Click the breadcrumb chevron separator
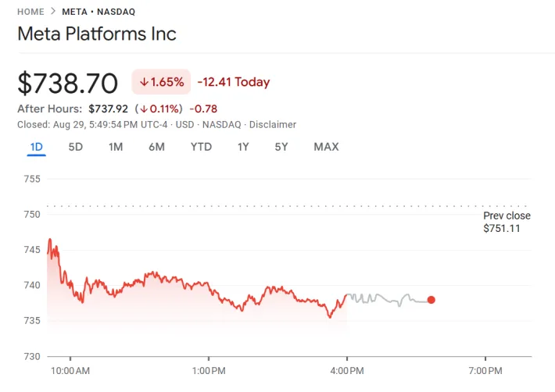This screenshot has height=392, width=555. click(53, 12)
